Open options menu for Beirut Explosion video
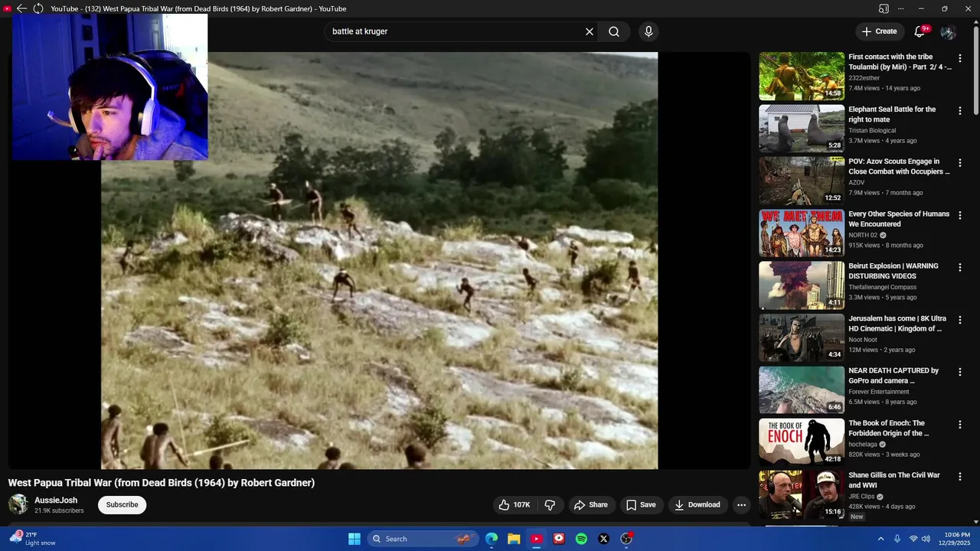The height and width of the screenshot is (551, 980). tap(960, 268)
